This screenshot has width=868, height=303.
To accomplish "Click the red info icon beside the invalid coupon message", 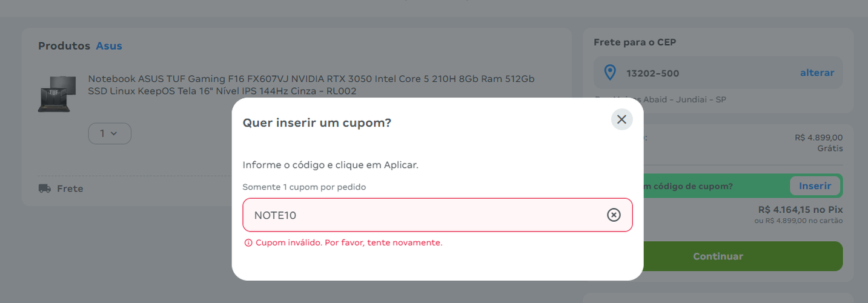I will 248,243.
